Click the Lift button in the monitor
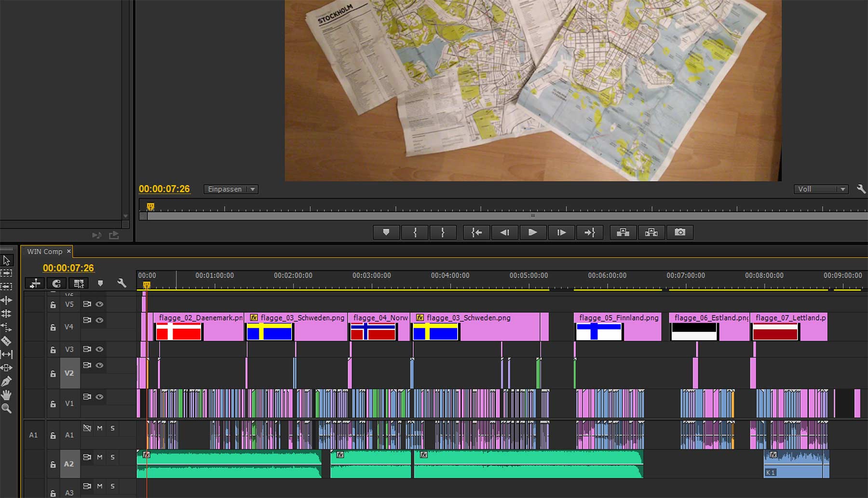 pos(623,233)
